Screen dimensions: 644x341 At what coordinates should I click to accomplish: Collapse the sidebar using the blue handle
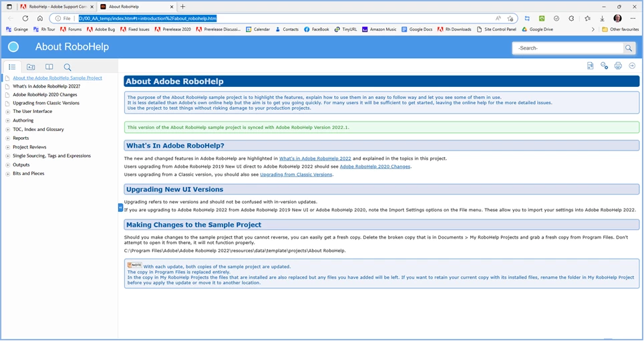point(120,207)
